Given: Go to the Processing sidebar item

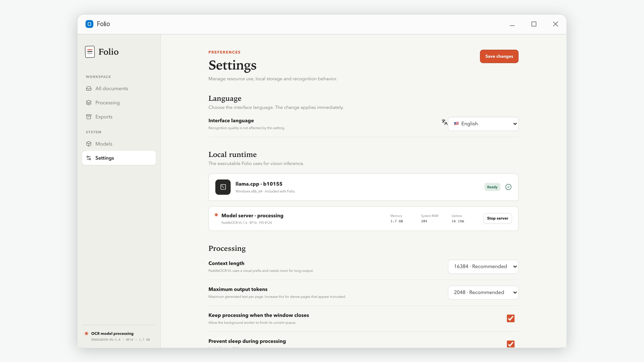Looking at the screenshot, I should (119, 103).
